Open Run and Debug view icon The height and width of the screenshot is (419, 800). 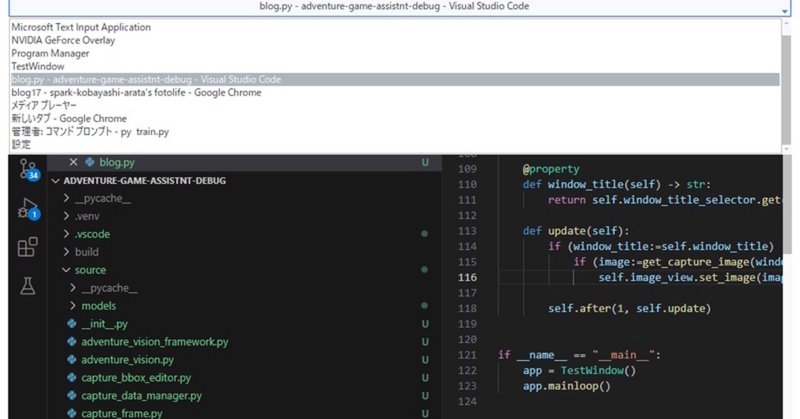[x=28, y=208]
